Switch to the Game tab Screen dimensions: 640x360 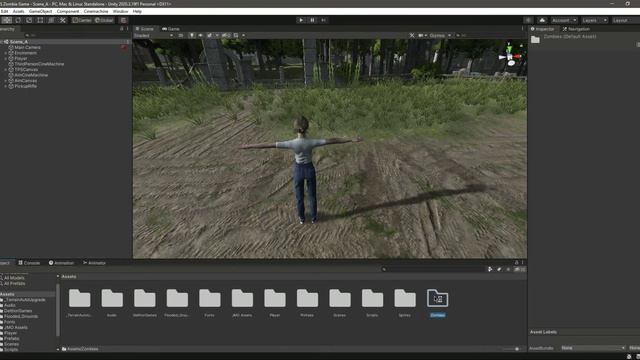coord(171,29)
